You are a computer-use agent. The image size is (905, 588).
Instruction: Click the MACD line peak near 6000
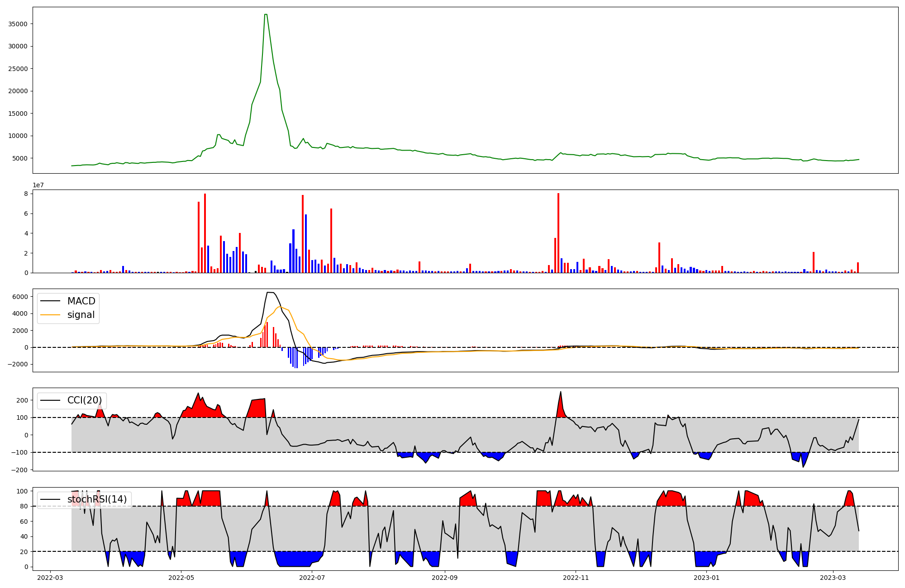pos(270,293)
